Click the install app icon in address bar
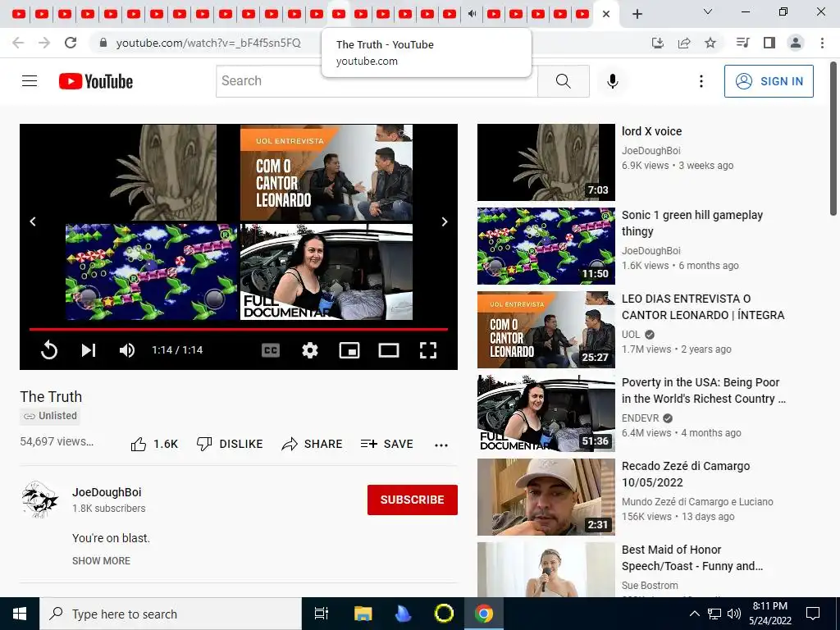The image size is (840, 630). tap(657, 43)
